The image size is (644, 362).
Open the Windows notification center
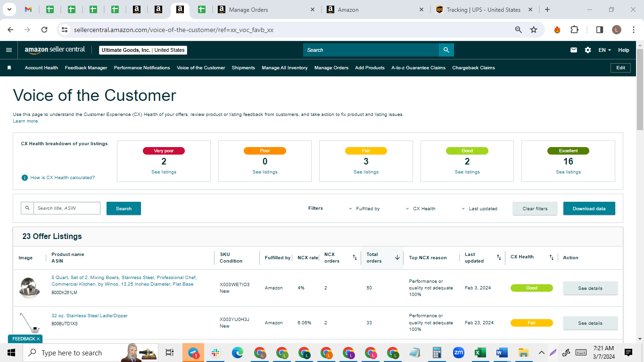click(628, 353)
